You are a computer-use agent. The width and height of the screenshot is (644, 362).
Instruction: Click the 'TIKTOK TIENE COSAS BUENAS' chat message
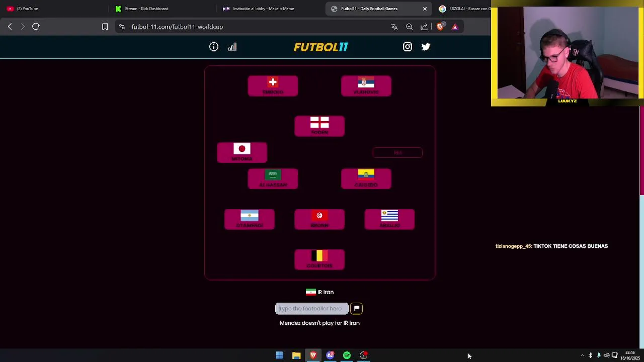[x=571, y=246]
